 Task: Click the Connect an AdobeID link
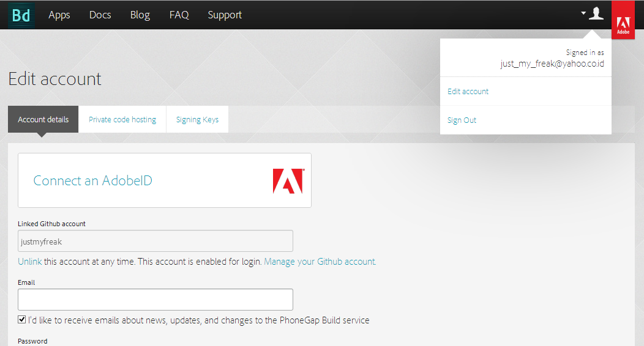[93, 181]
